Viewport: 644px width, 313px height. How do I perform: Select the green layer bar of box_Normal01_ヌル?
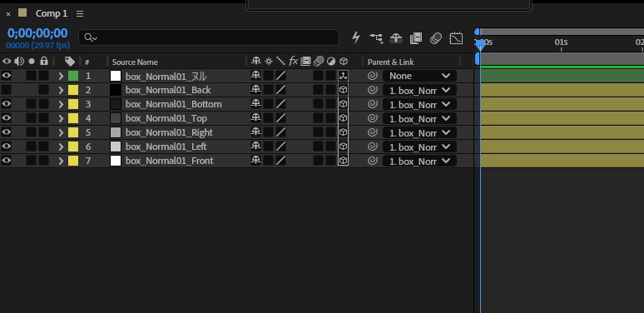[562, 76]
